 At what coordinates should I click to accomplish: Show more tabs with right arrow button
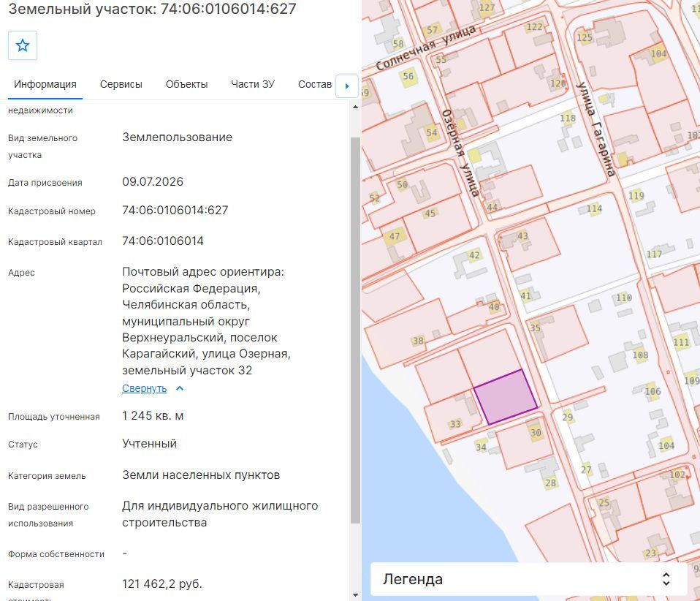pyautogui.click(x=347, y=86)
